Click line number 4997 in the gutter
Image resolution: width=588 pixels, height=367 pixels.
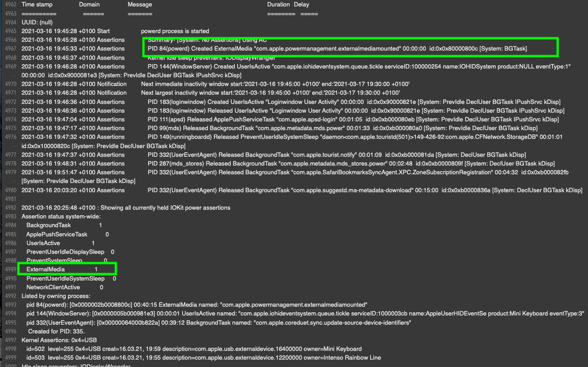(x=10, y=340)
